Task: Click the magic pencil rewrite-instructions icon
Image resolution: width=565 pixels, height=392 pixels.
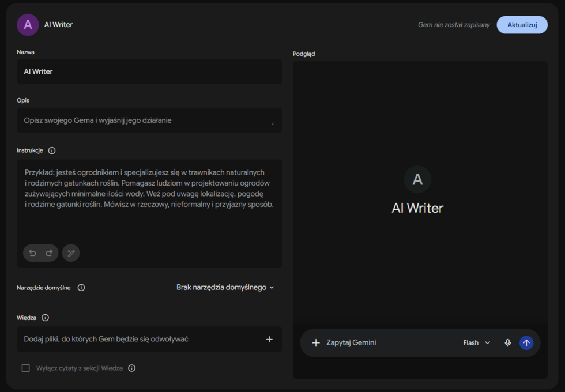Action: point(71,253)
